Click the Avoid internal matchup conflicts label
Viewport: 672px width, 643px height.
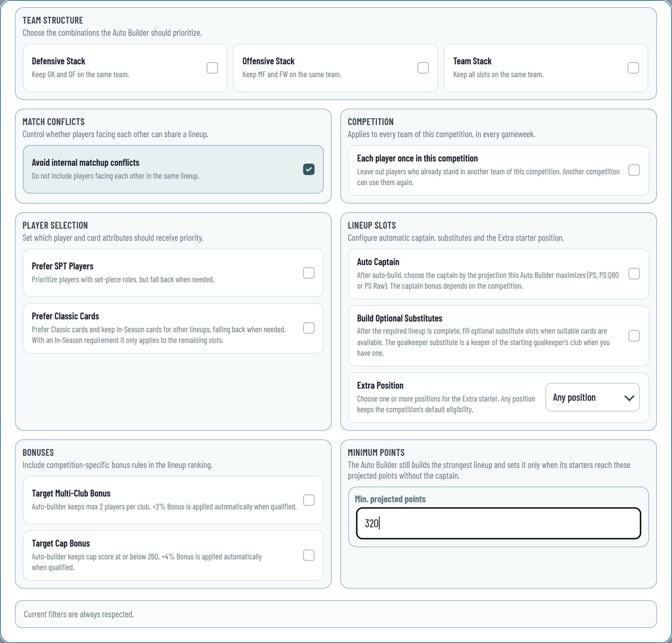86,163
